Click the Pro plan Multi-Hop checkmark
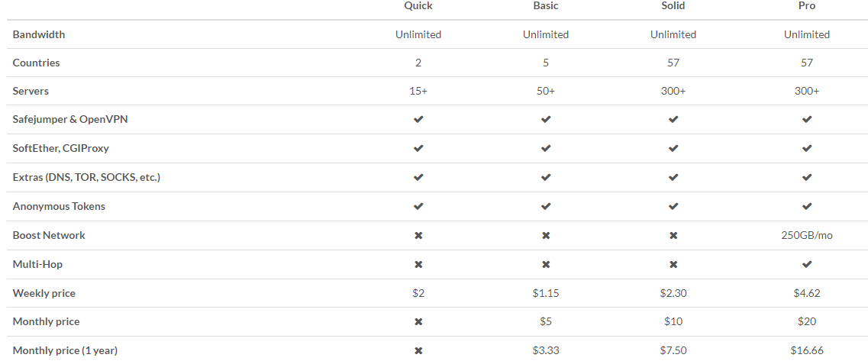The image size is (868, 361). (x=807, y=264)
